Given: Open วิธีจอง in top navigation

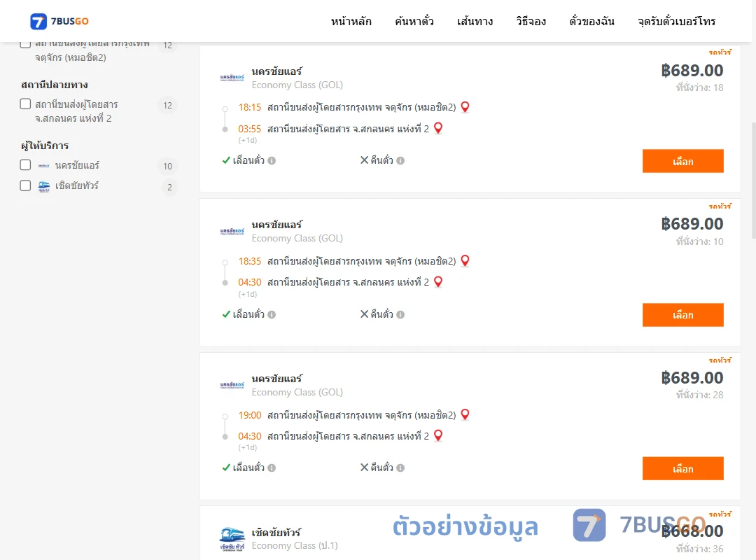Looking at the screenshot, I should (x=531, y=21).
